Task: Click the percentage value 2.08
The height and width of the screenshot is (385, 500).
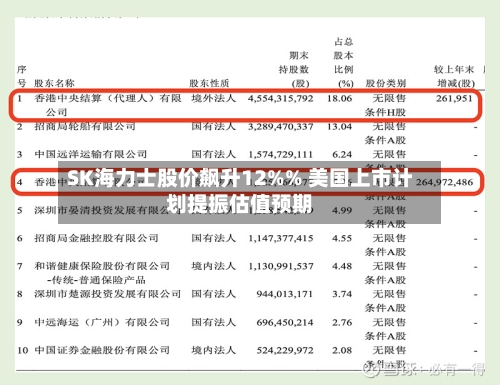Action: 342,351
